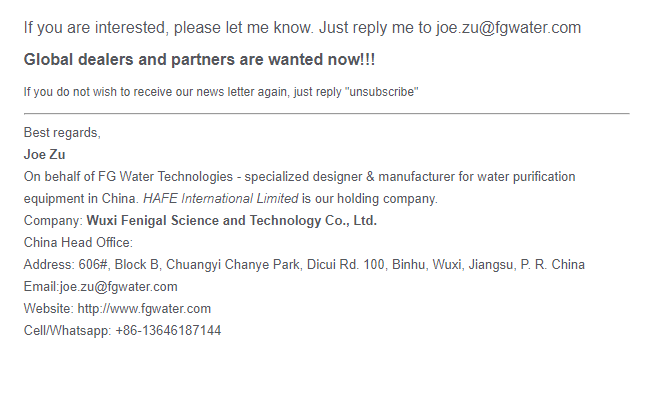651x402 pixels.
Task: Click the word "unsubscribe" in the notice
Action: tap(381, 92)
